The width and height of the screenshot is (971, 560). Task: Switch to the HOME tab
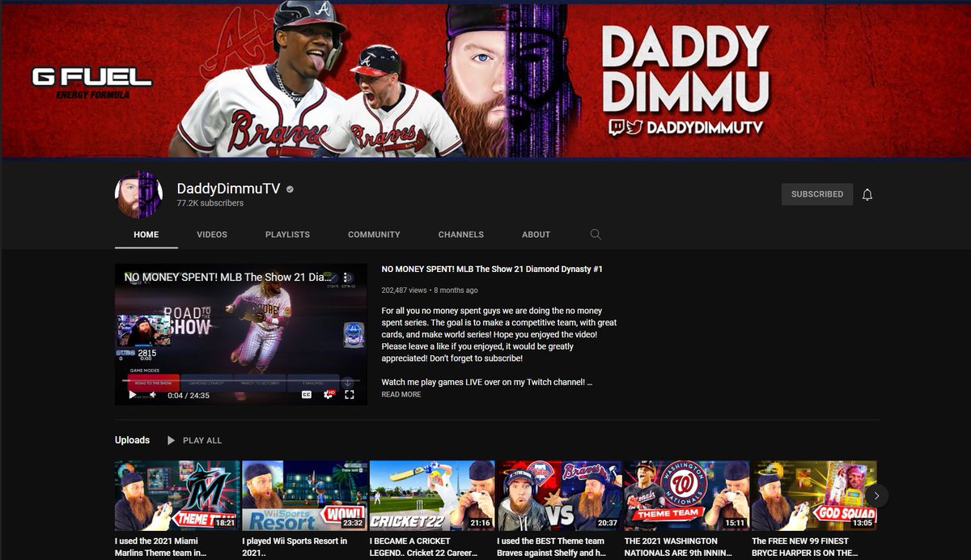(146, 235)
